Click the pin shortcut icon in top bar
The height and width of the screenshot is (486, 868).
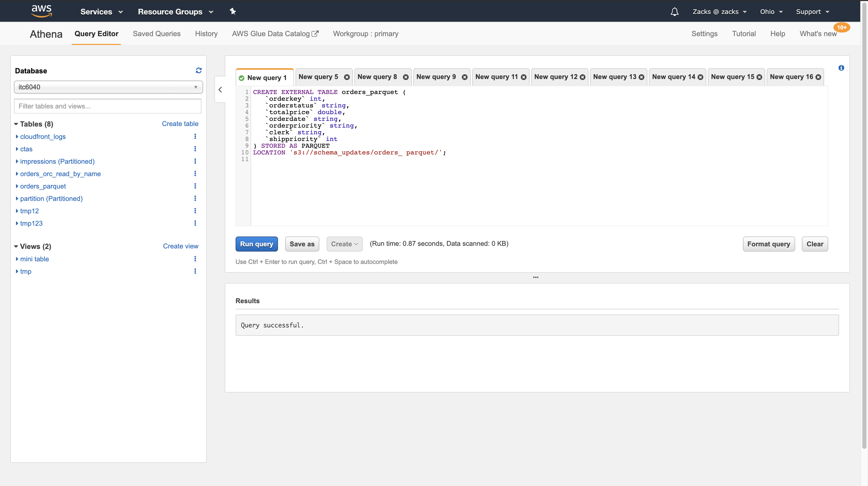point(233,11)
